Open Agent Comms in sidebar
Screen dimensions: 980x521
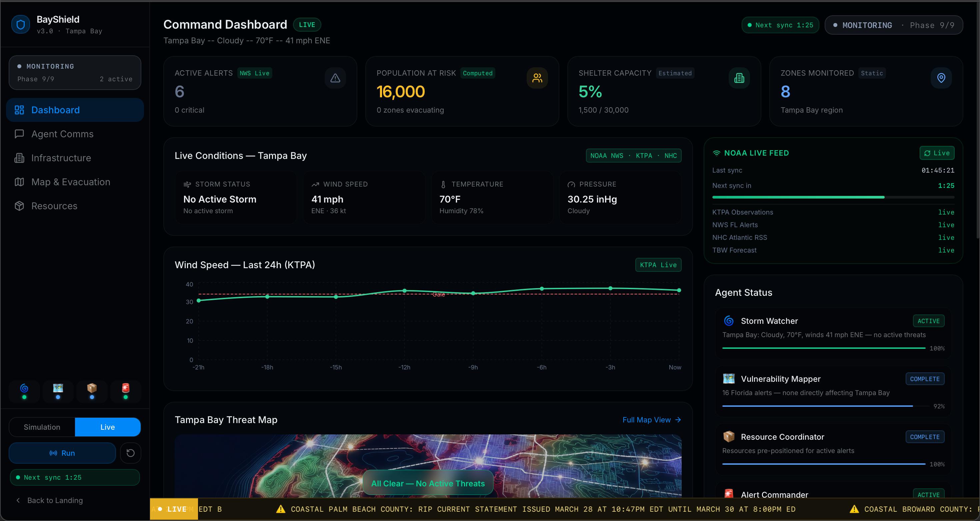pyautogui.click(x=62, y=134)
